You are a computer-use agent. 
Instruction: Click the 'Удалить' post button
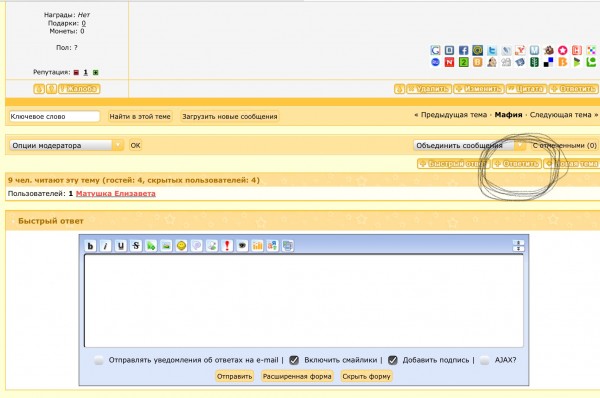[429, 89]
